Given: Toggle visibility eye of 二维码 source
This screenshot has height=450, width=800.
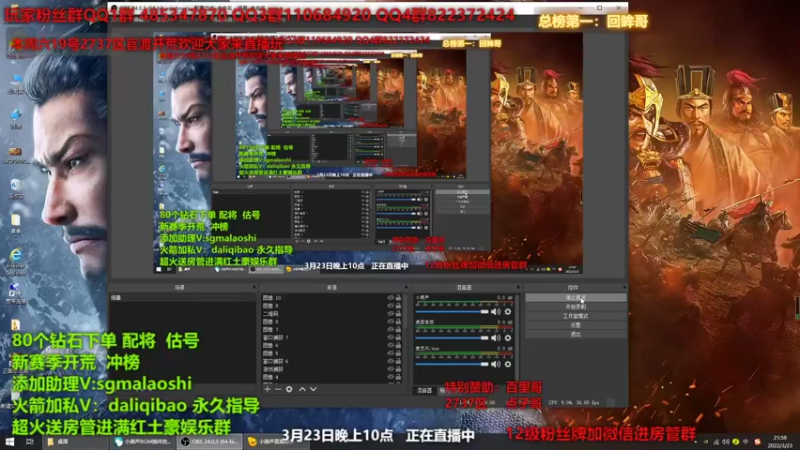Looking at the screenshot, I should pos(391,314).
